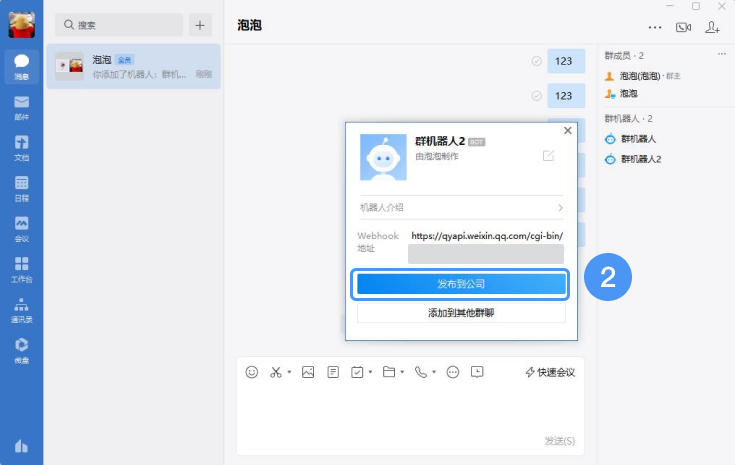Click the emoji smiley icon
735x465 pixels.
click(252, 372)
